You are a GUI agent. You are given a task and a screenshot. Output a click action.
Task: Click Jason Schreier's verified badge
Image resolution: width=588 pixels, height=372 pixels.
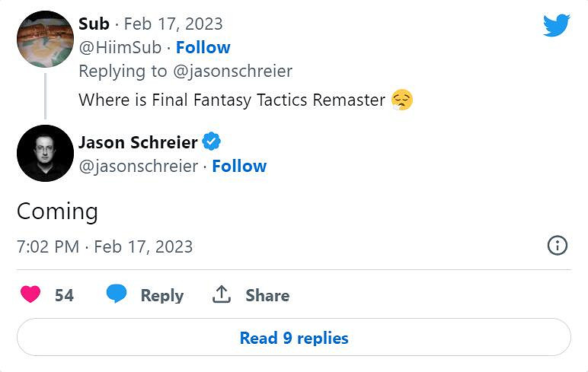(211, 142)
